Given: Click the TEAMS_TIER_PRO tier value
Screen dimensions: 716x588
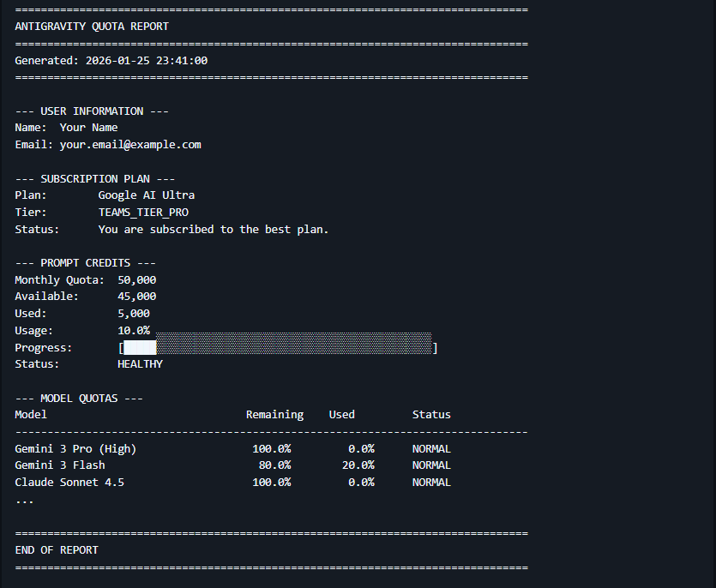Looking at the screenshot, I should click(x=143, y=213).
